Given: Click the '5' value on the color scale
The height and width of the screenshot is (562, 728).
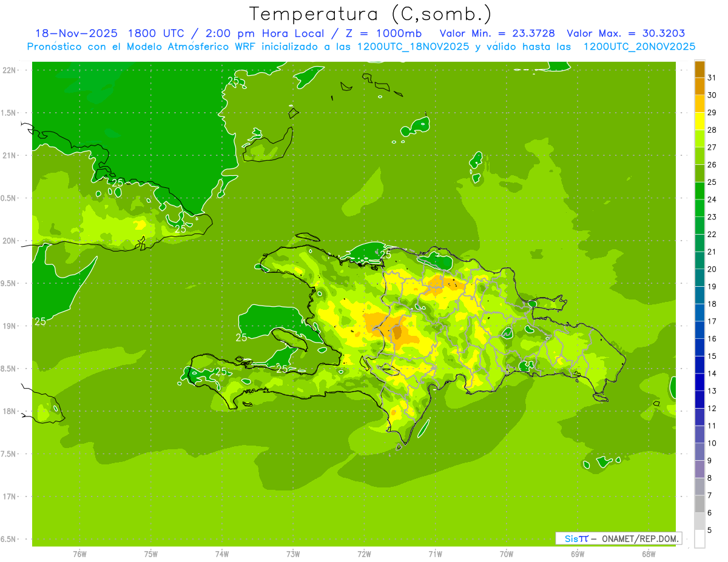Looking at the screenshot, I should pos(710,530).
